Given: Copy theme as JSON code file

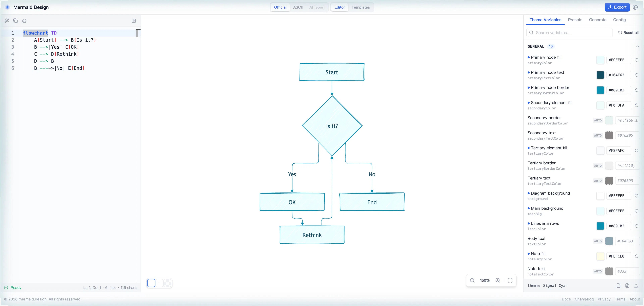Looking at the screenshot, I should coord(619,286).
